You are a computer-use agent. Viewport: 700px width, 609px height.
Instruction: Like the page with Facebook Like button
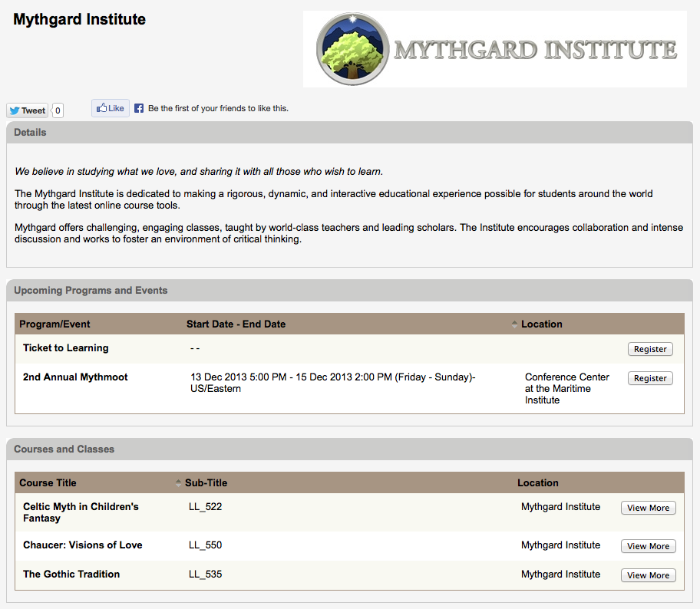point(111,108)
